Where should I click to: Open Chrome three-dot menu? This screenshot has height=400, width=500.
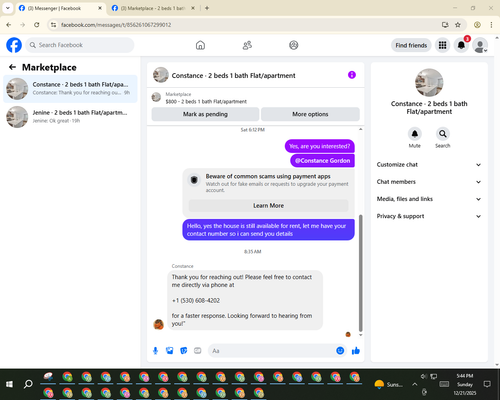point(491,25)
